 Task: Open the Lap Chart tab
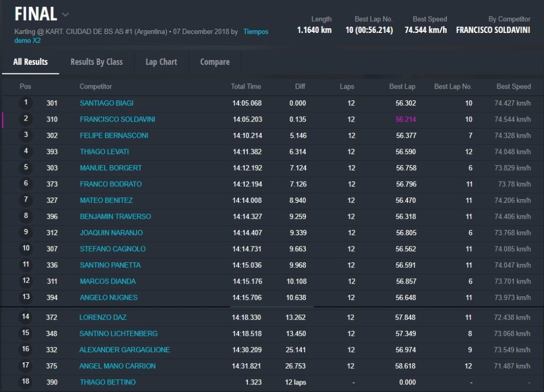click(x=161, y=62)
